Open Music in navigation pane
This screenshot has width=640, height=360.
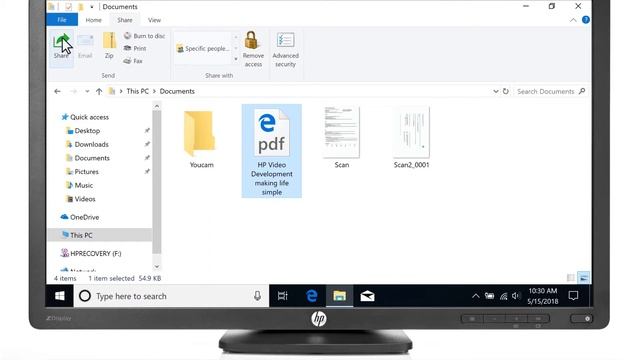[x=80, y=185]
